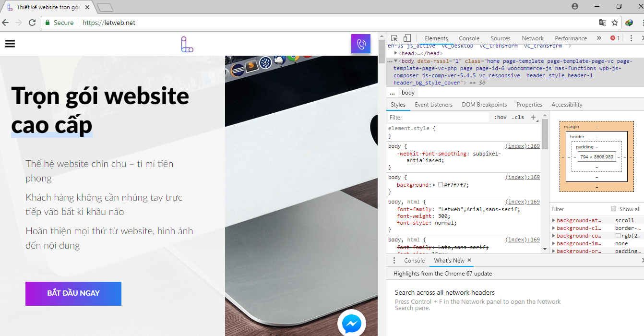The width and height of the screenshot is (644, 336).
Task: Switch to the Properties tab
Action: [x=529, y=105]
